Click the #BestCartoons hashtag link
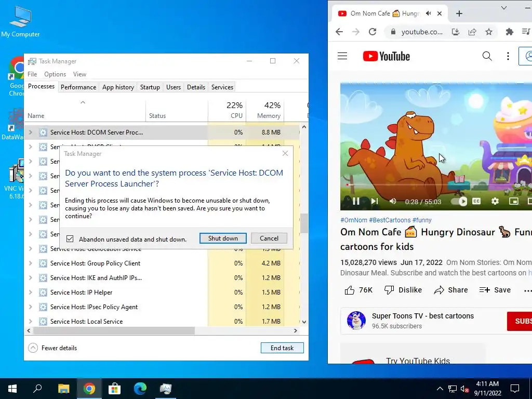Screen dimensions: 532x399 coord(390,220)
